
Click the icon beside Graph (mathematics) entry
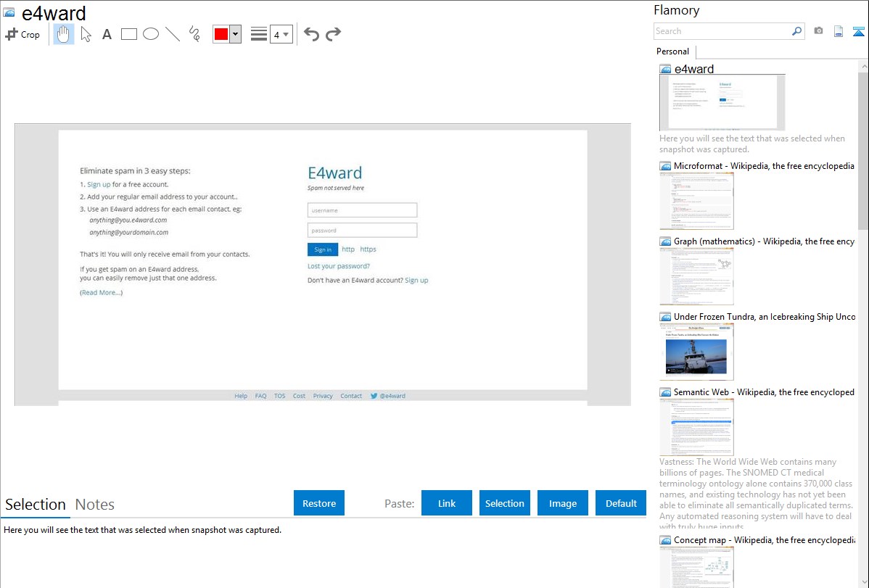pos(665,241)
